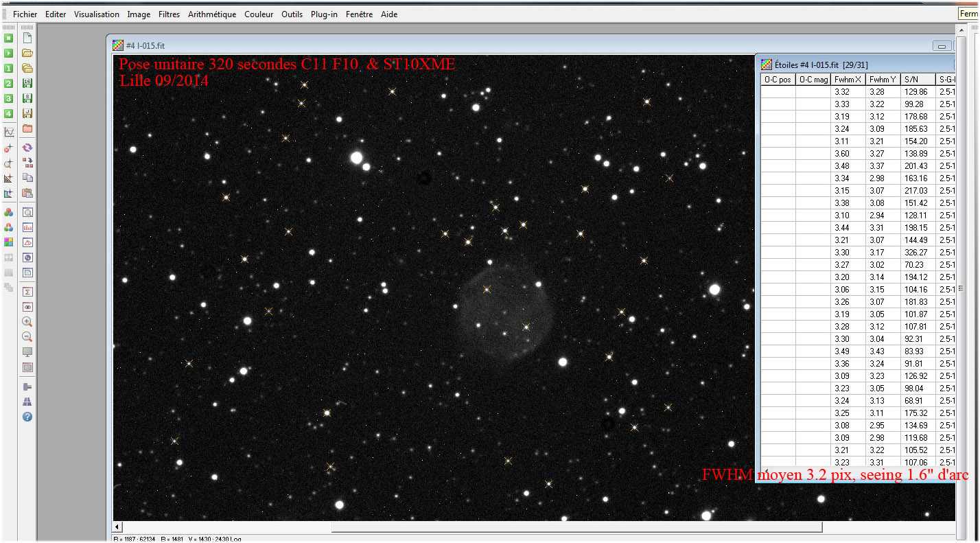Image resolution: width=980 pixels, height=543 pixels.
Task: Click the paste clipboard icon
Action: [x=27, y=193]
